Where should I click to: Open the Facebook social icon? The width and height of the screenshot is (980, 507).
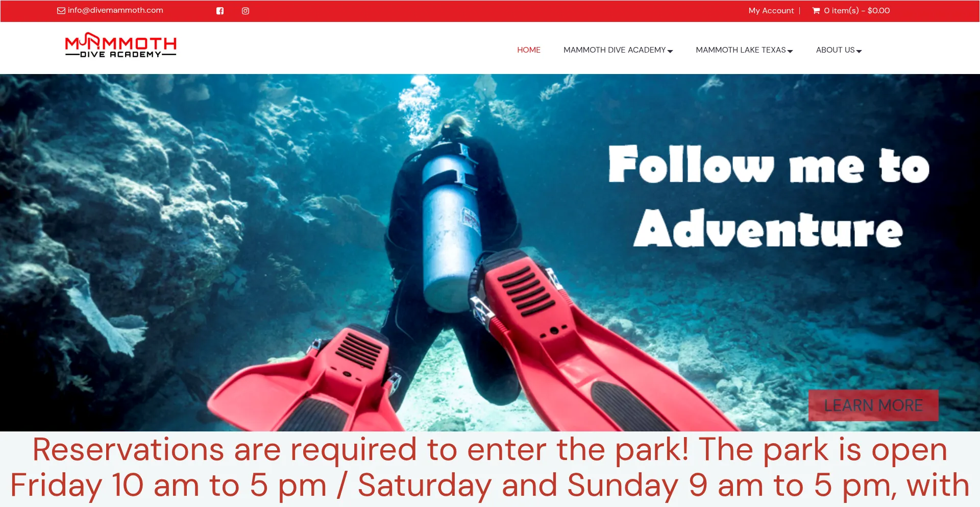pos(220,11)
